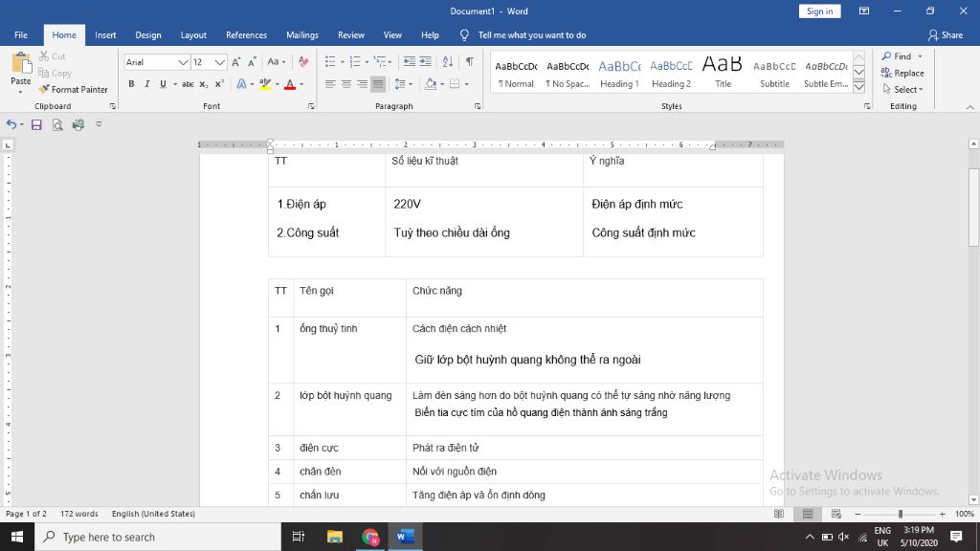Image resolution: width=980 pixels, height=551 pixels.
Task: Toggle underline formatting
Action: (x=163, y=84)
